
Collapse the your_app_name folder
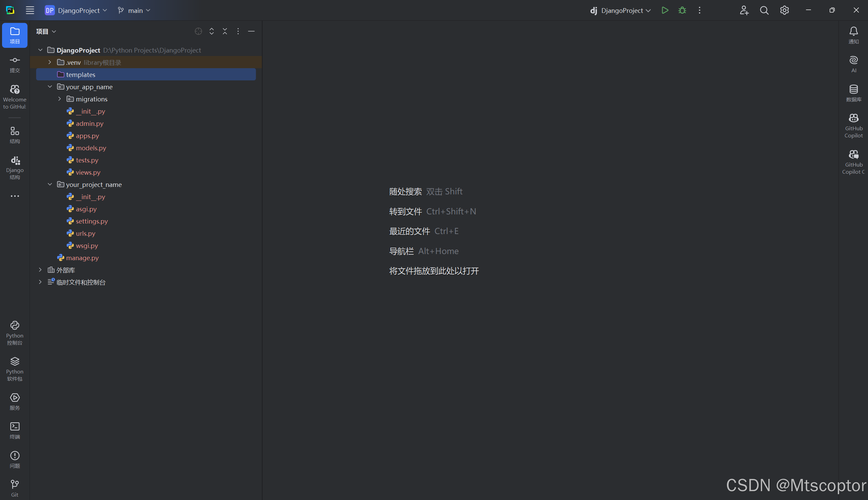click(50, 86)
